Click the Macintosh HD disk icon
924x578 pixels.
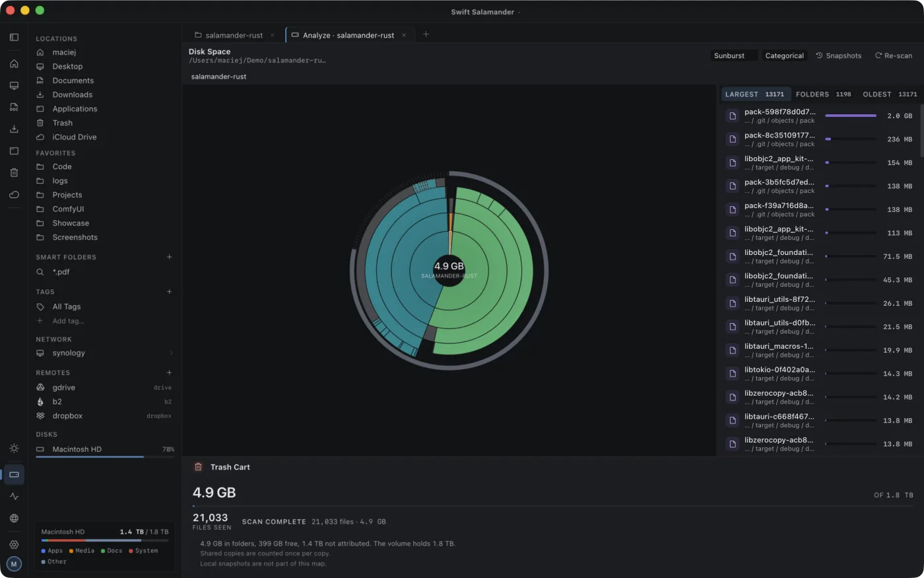click(40, 449)
